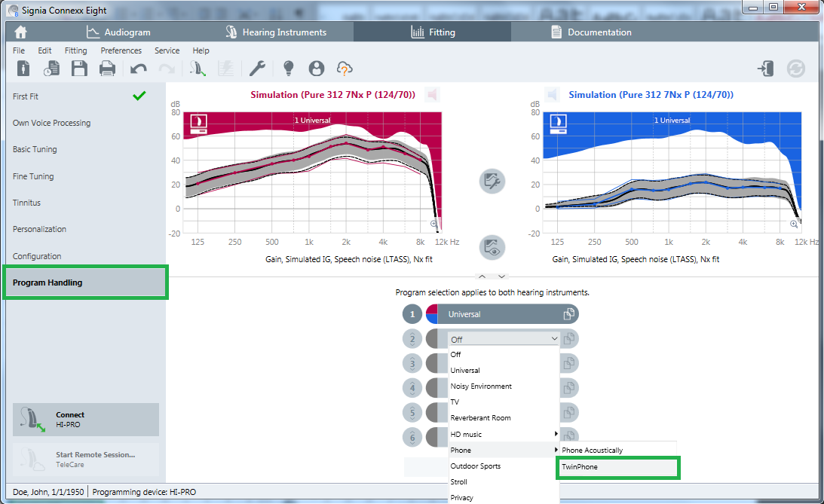Open curve view eye button between graphs
This screenshot has height=504, width=824.
(492, 247)
